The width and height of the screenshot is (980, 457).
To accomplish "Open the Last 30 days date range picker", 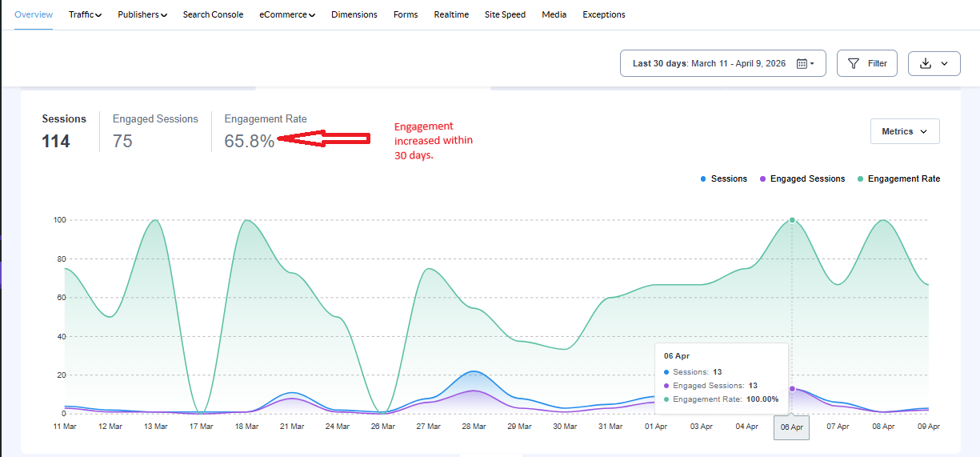I will 722,63.
